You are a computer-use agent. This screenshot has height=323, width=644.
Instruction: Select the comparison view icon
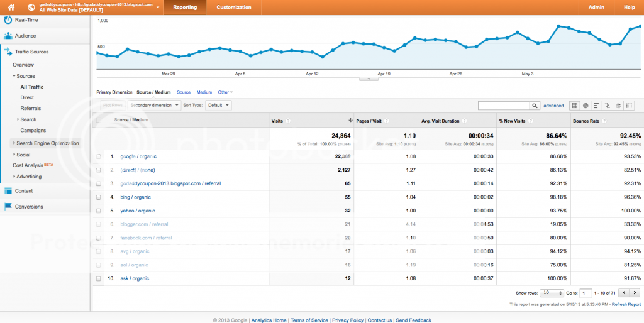[608, 106]
